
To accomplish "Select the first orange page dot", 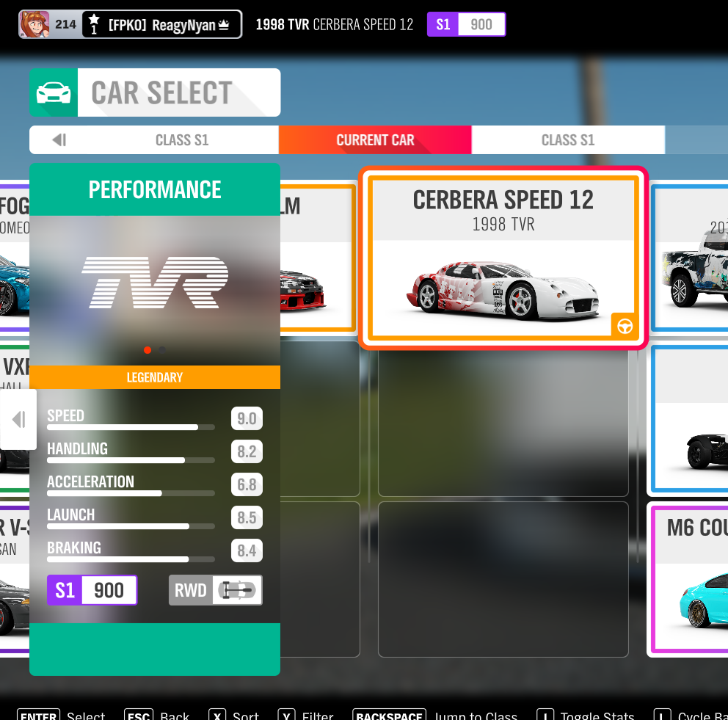I will click(x=148, y=350).
